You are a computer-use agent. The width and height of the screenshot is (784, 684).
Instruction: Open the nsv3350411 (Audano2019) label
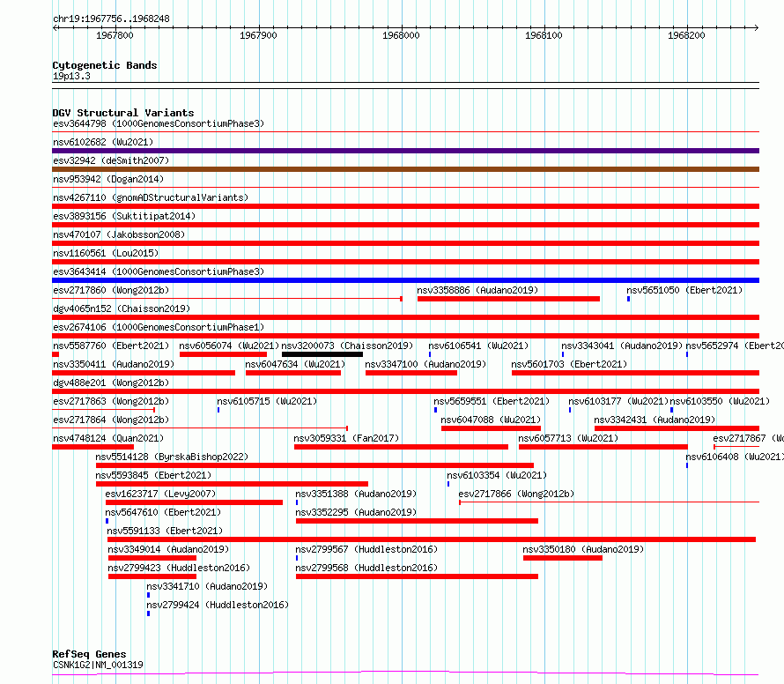click(x=114, y=364)
